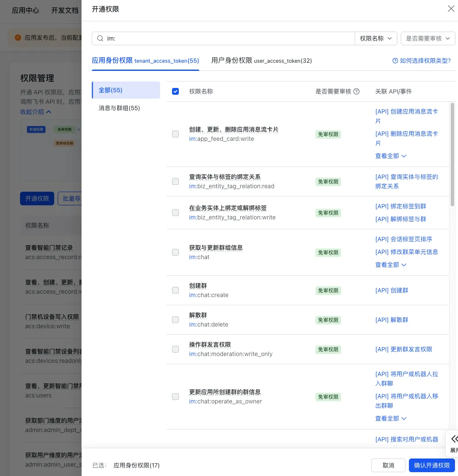Image resolution: width=458 pixels, height=476 pixels.
Task: Click the background 批量导 button
Action: tap(70, 199)
